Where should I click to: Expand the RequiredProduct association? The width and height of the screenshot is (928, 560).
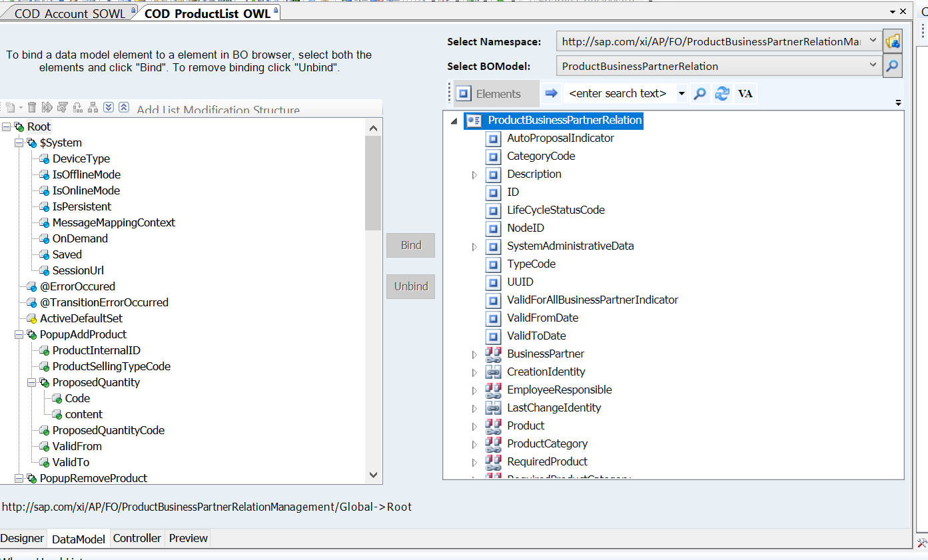tap(474, 462)
